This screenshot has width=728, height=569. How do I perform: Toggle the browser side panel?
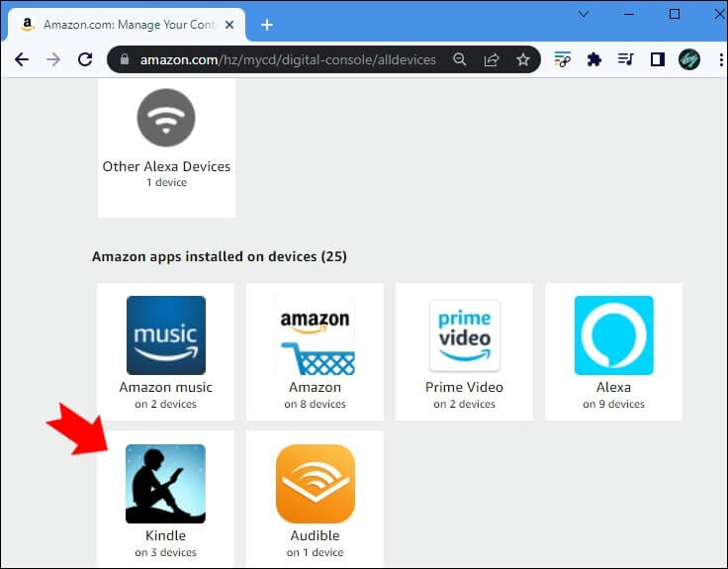tap(658, 59)
